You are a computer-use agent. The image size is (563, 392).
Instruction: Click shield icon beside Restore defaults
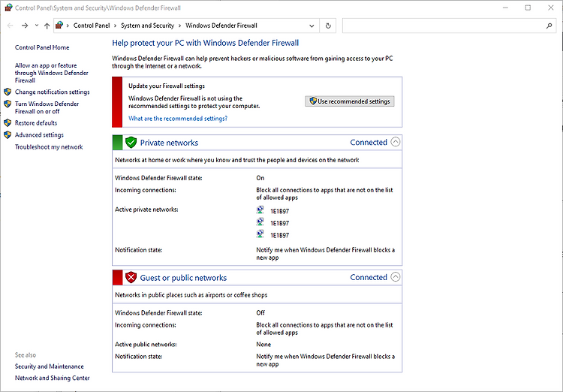(8, 123)
